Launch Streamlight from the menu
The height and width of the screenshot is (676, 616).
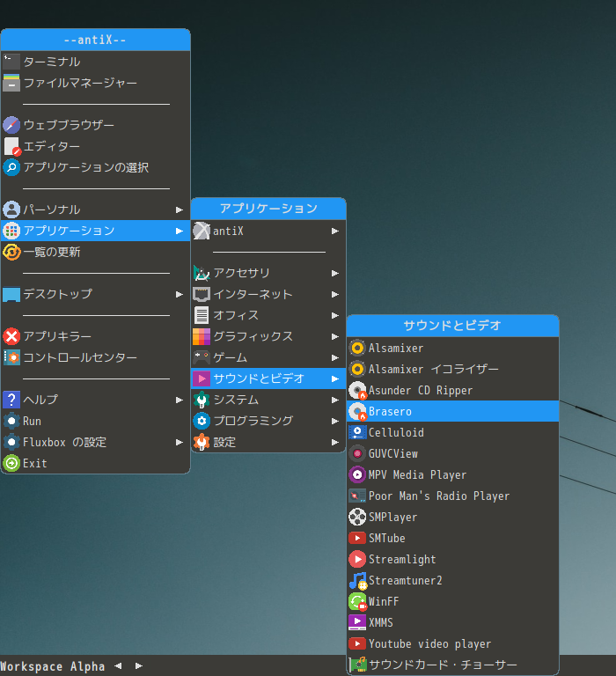pos(452,559)
